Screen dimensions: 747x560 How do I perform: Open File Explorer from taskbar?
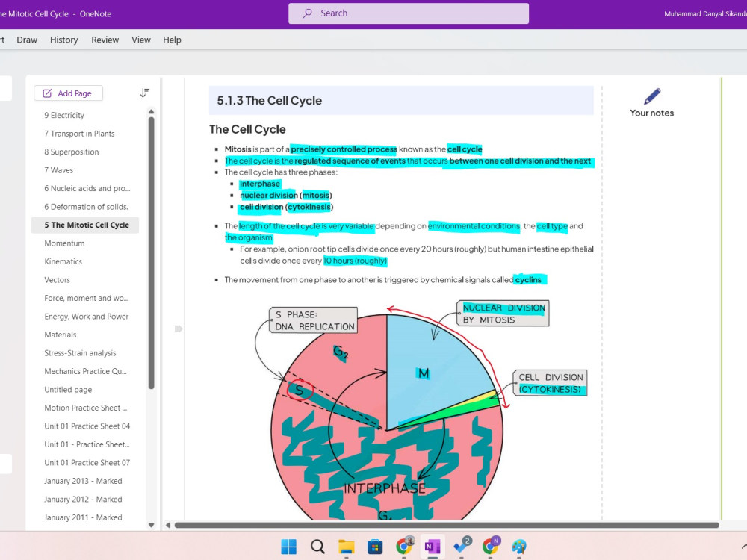[347, 547]
